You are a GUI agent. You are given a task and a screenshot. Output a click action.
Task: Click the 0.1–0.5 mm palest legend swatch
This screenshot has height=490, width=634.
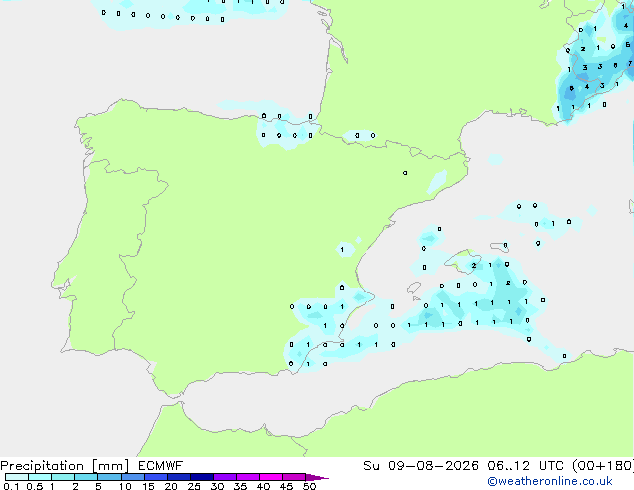(17, 477)
